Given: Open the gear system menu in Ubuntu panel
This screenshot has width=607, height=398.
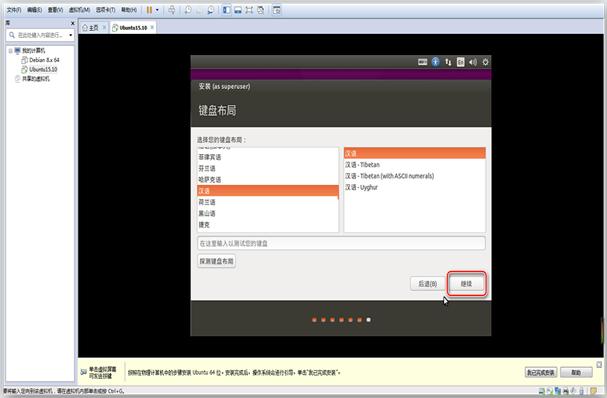Looking at the screenshot, I should (x=485, y=62).
